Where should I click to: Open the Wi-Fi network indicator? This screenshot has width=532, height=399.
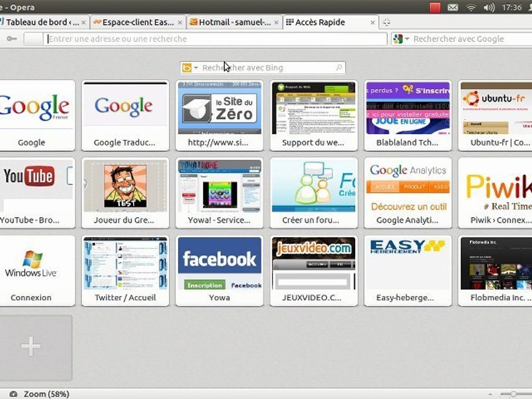pyautogui.click(x=470, y=7)
